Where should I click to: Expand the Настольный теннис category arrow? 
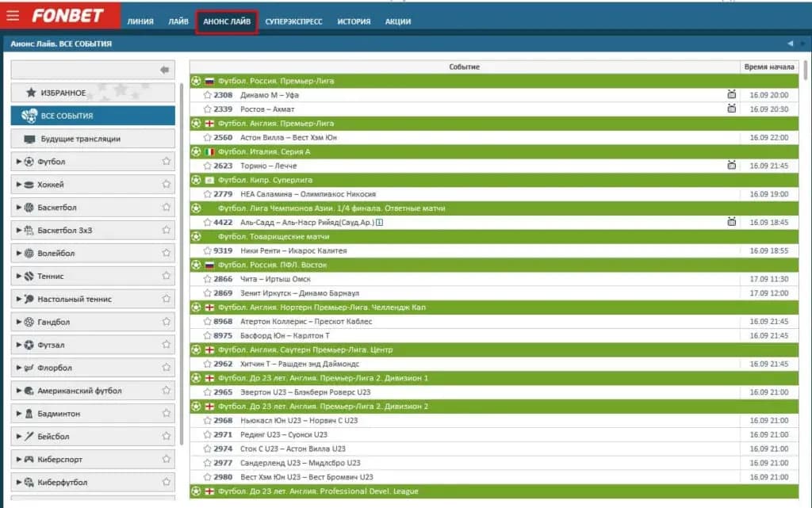point(19,299)
